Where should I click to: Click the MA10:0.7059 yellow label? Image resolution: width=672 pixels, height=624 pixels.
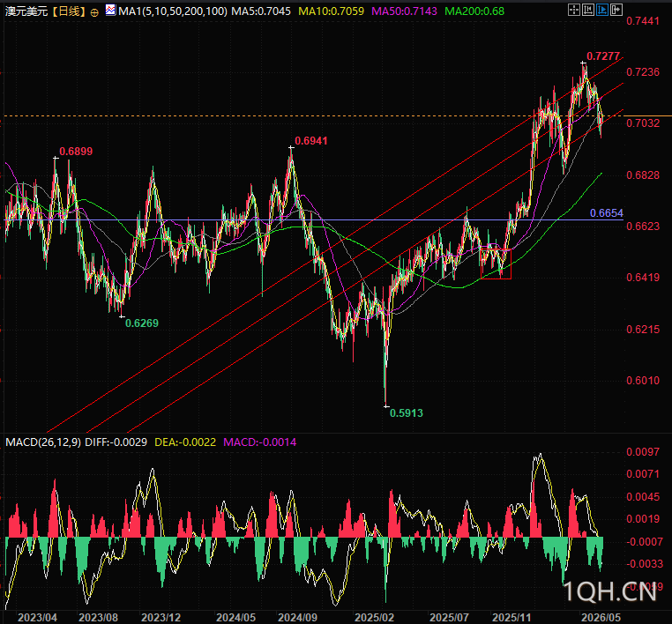pyautogui.click(x=331, y=11)
